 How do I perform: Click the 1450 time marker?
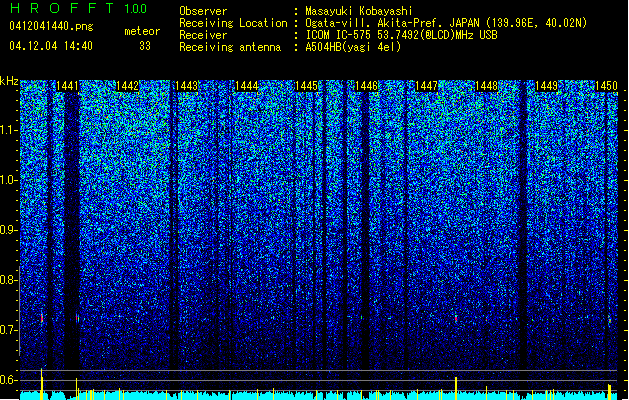click(606, 86)
